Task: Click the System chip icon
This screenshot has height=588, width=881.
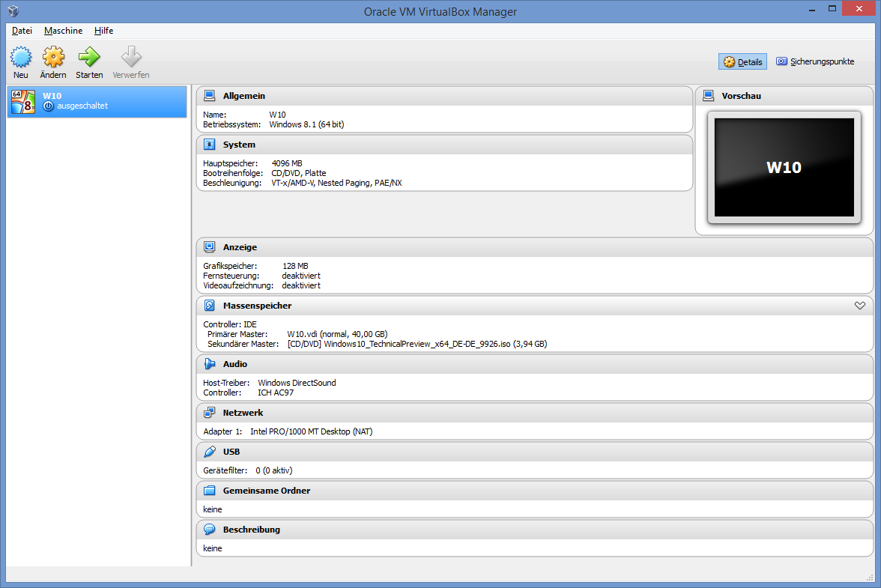Action: tap(210, 145)
